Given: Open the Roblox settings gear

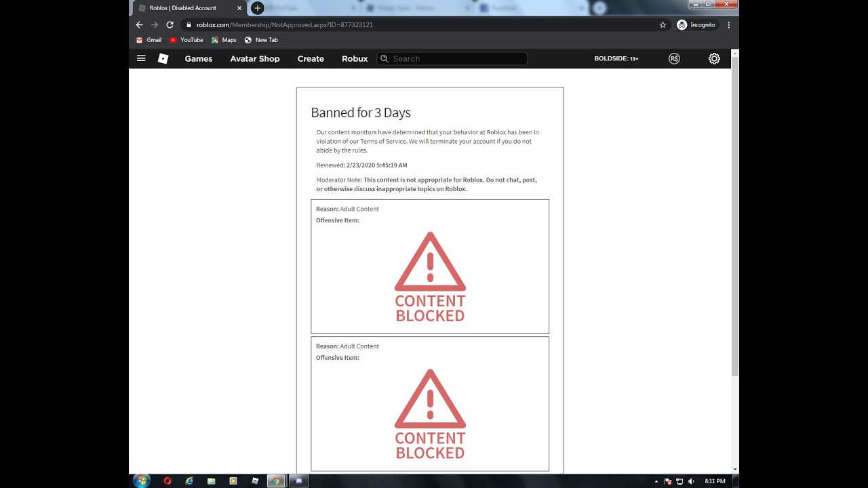Looking at the screenshot, I should [x=714, y=59].
